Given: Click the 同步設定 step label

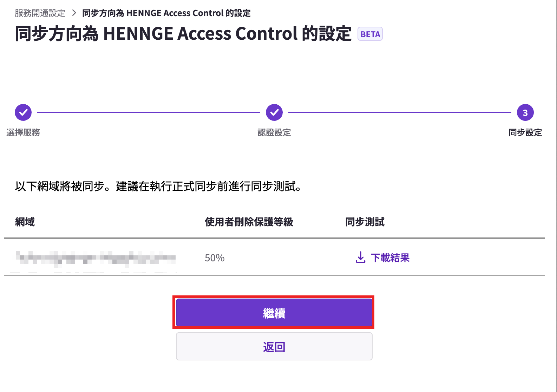Looking at the screenshot, I should point(525,132).
